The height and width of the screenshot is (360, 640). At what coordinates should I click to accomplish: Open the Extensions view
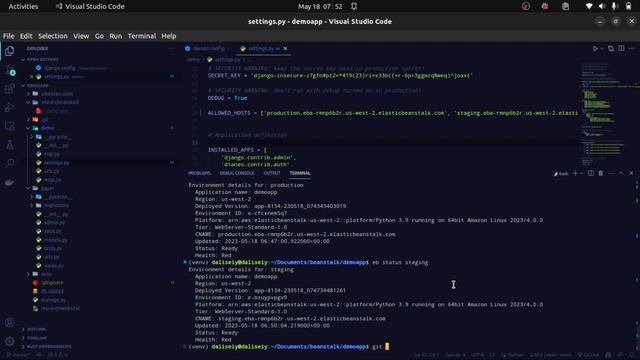click(10, 89)
